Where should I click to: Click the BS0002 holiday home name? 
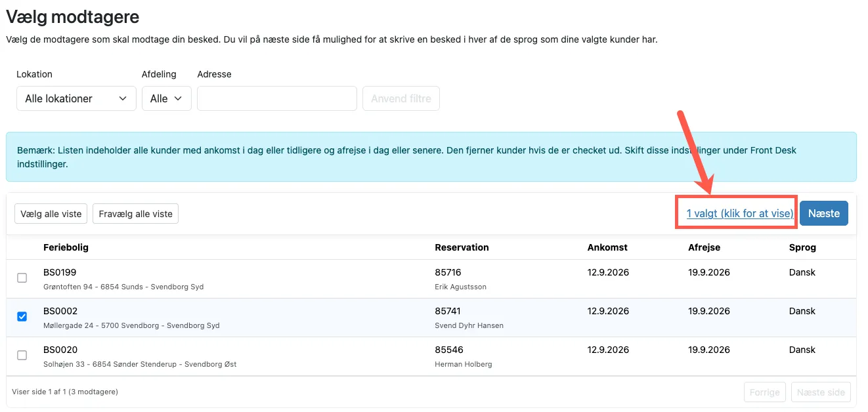(60, 311)
